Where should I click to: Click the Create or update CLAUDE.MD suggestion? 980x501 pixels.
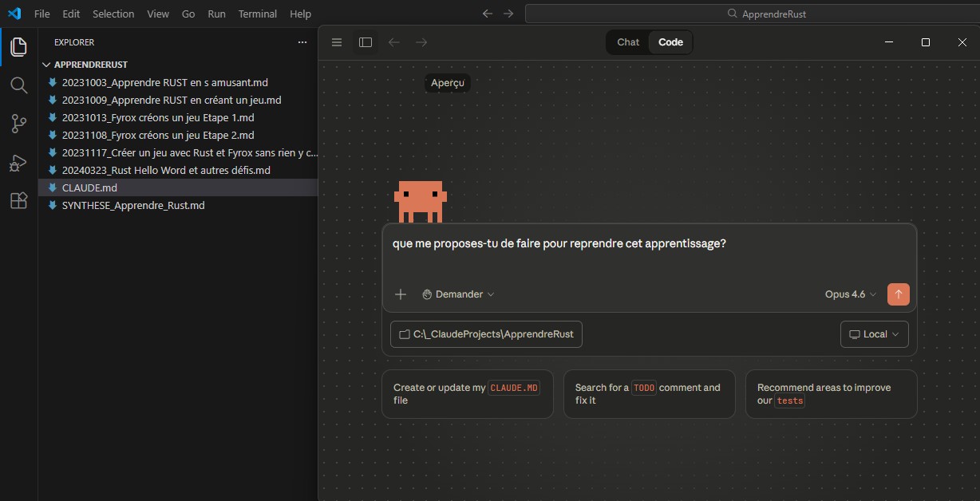click(x=467, y=394)
